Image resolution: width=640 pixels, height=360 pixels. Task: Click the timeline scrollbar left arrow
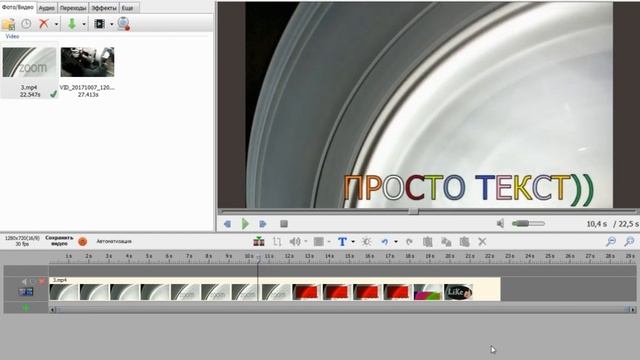pyautogui.click(x=52, y=310)
